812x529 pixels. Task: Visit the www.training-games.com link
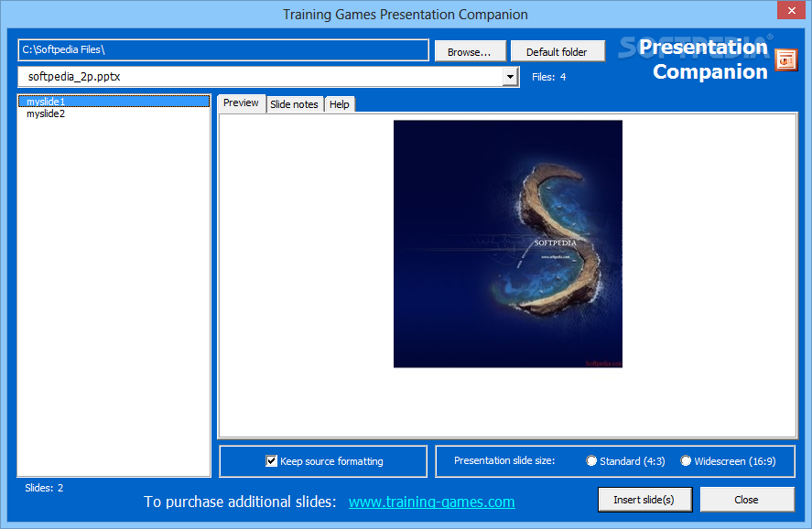click(x=431, y=502)
